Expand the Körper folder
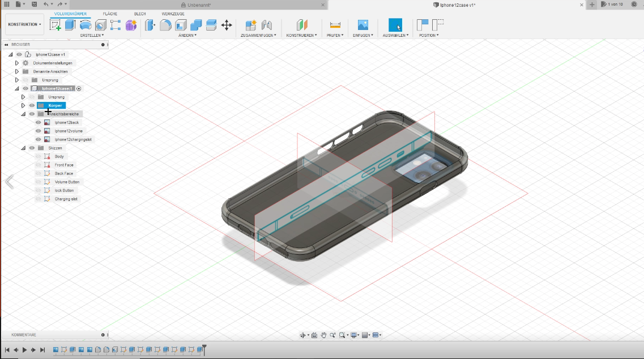644x359 pixels. click(23, 105)
